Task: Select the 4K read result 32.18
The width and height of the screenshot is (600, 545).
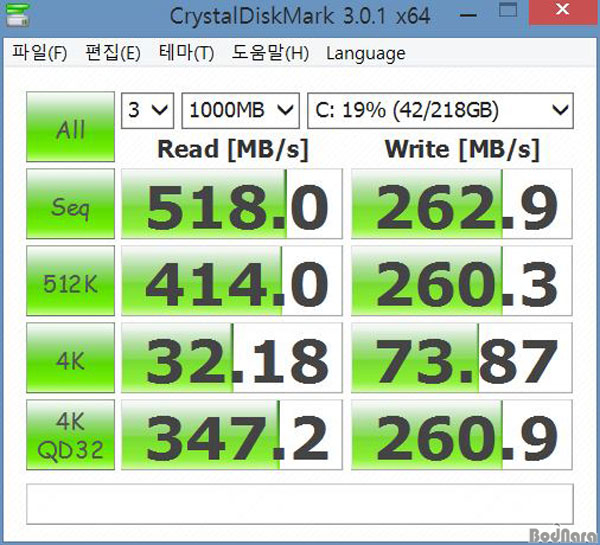Action: coord(232,357)
